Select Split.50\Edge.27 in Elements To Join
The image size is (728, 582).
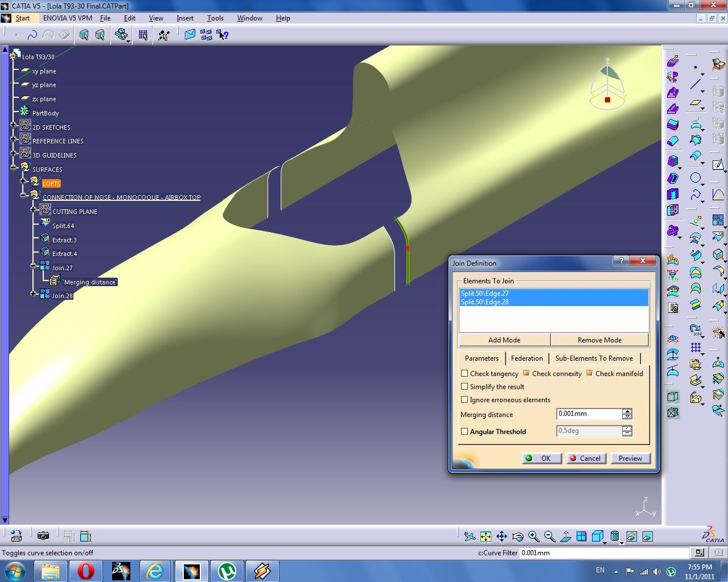click(484, 294)
